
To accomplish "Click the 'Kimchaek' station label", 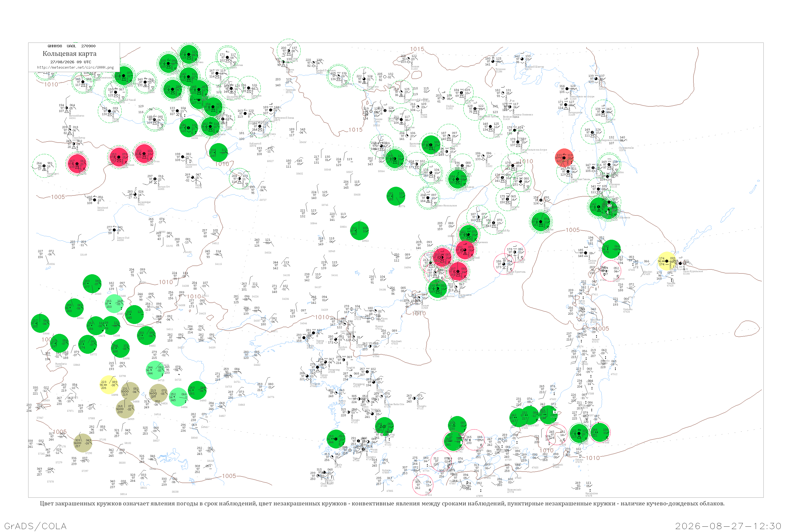I will tap(396, 341).
